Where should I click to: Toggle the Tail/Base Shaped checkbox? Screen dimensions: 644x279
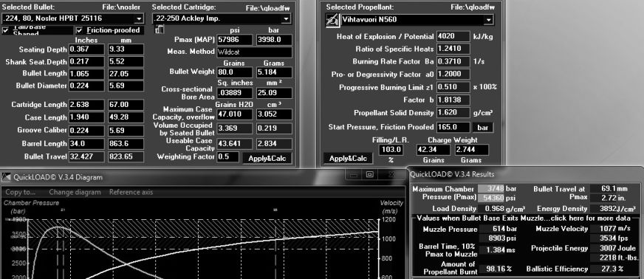click(x=5, y=30)
